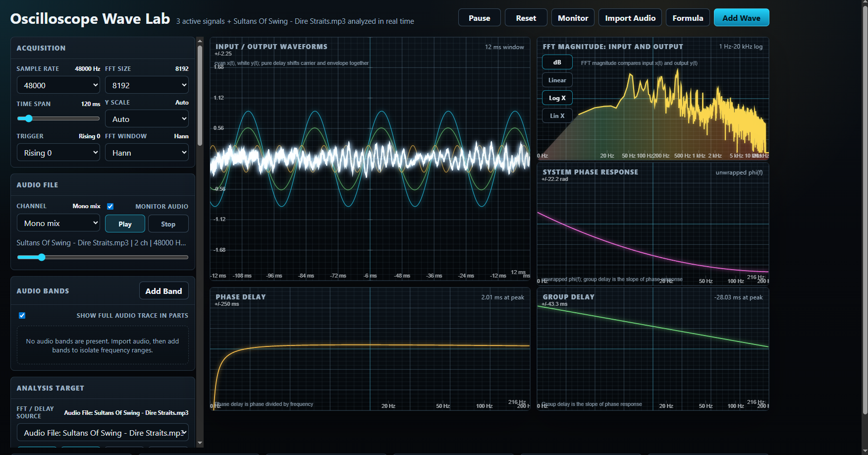Enable Log X frequency axis
868x455 pixels.
(557, 98)
